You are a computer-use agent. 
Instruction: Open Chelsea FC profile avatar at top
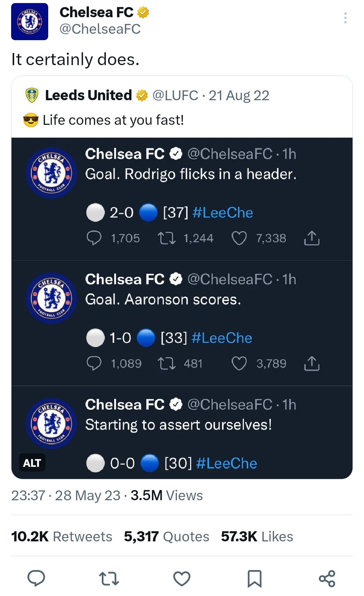click(30, 22)
